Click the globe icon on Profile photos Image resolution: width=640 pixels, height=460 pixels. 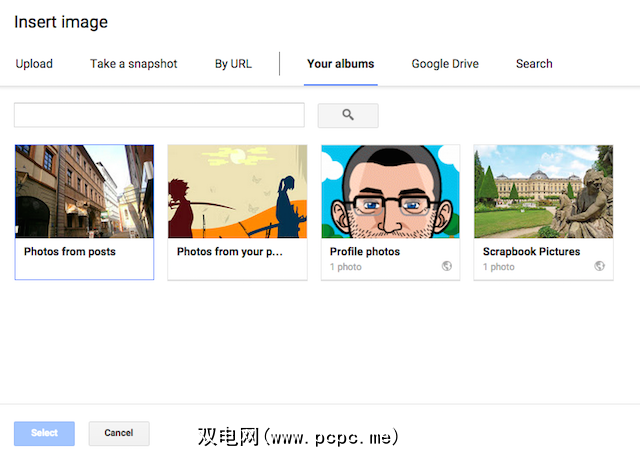[x=446, y=266]
